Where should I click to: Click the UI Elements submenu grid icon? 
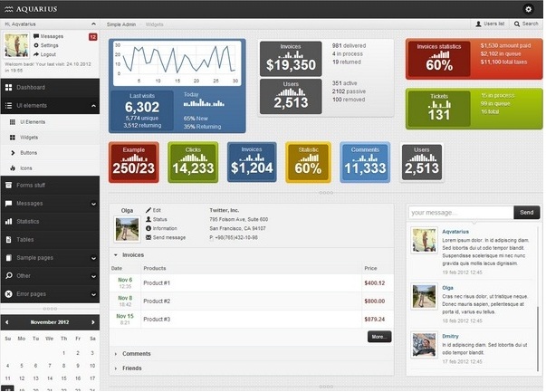tap(13, 122)
